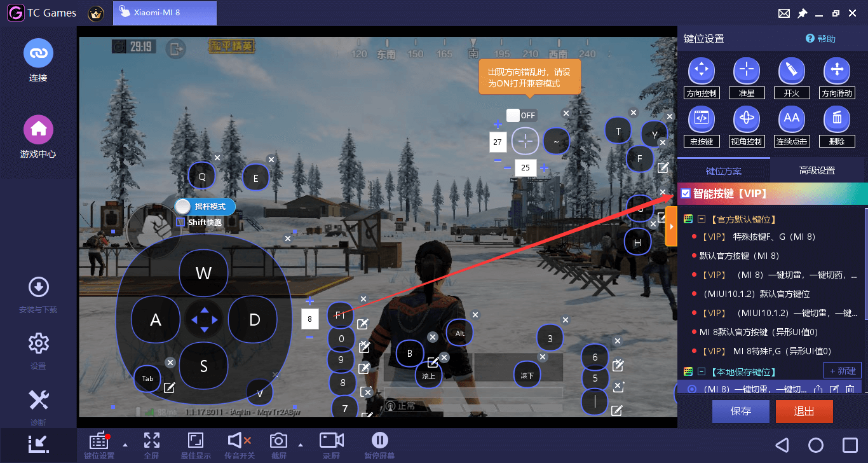Click the shrink window arrow icon bottom-left
868x463 pixels.
coord(38,444)
